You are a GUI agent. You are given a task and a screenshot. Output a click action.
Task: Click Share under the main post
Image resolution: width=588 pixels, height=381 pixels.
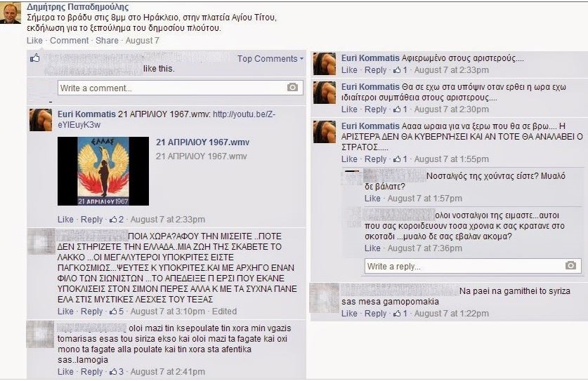pyautogui.click(x=107, y=41)
